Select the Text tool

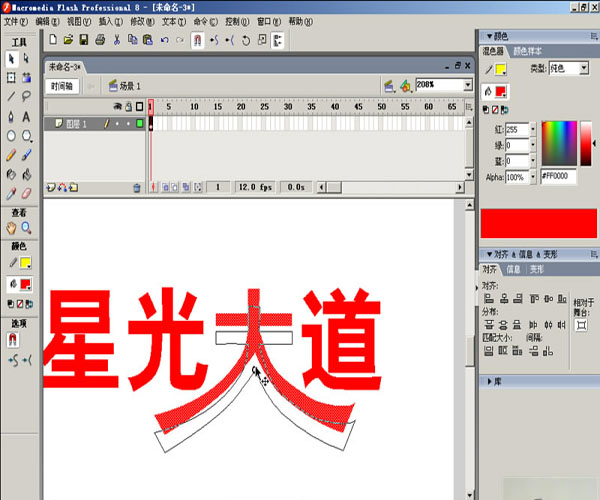coord(26,116)
